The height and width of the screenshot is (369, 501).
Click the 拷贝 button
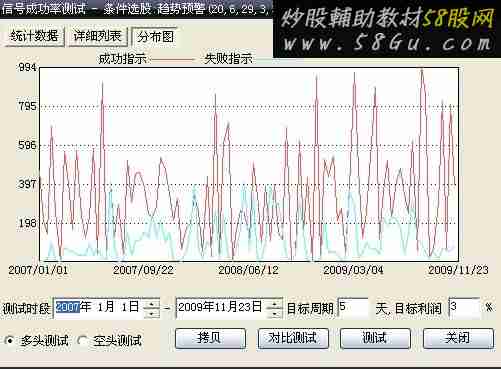click(x=210, y=338)
